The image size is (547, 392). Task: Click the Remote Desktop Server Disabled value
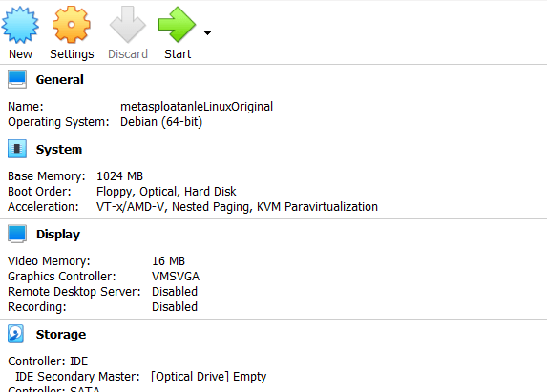[175, 292]
